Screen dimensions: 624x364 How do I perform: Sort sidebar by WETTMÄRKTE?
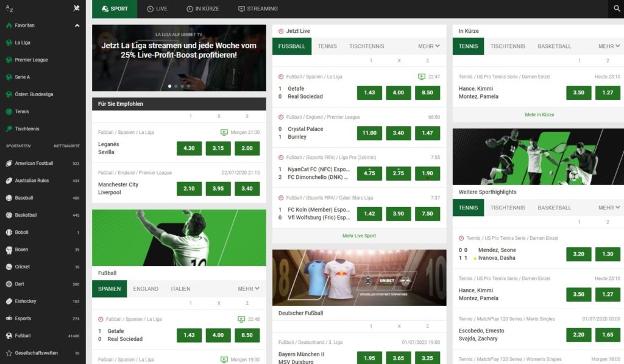pyautogui.click(x=66, y=146)
